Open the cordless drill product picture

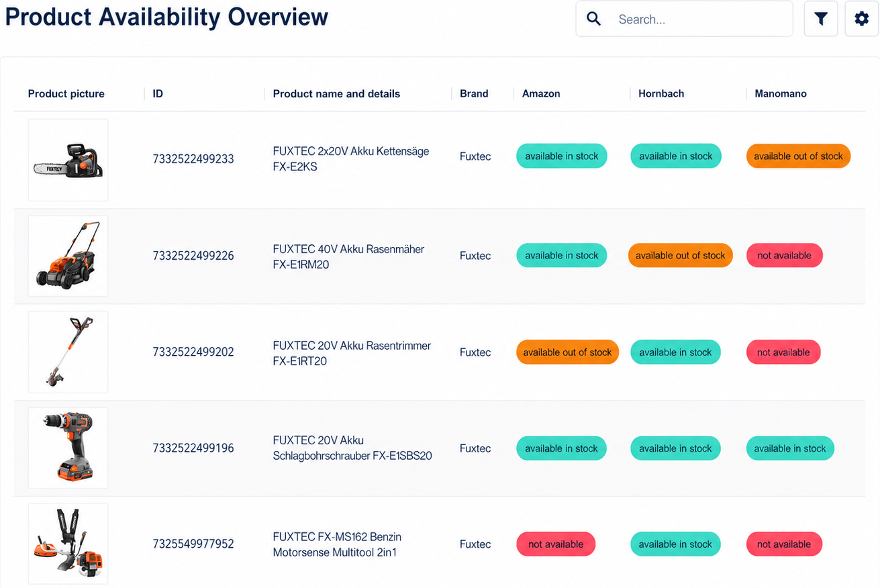coord(68,448)
